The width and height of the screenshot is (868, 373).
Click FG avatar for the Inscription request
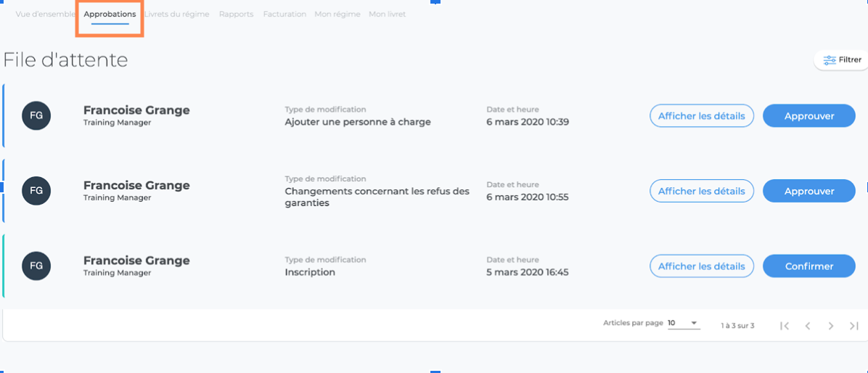(36, 266)
